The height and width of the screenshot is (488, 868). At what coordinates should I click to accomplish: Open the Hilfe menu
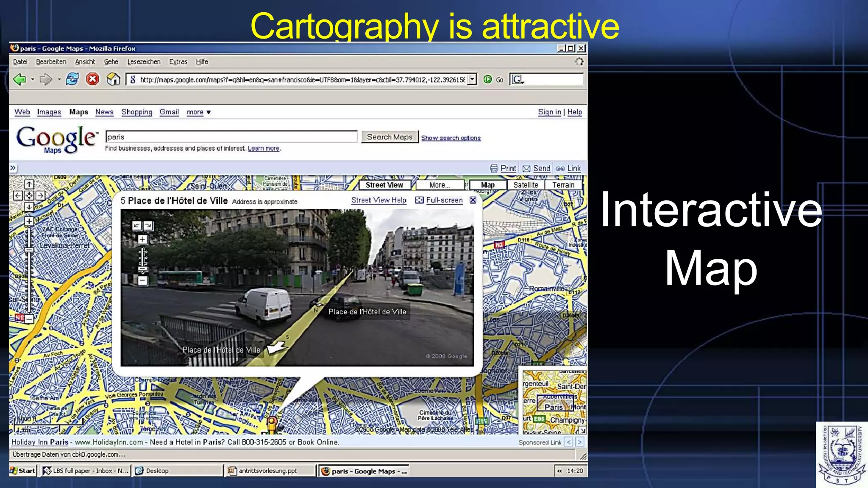pyautogui.click(x=202, y=61)
